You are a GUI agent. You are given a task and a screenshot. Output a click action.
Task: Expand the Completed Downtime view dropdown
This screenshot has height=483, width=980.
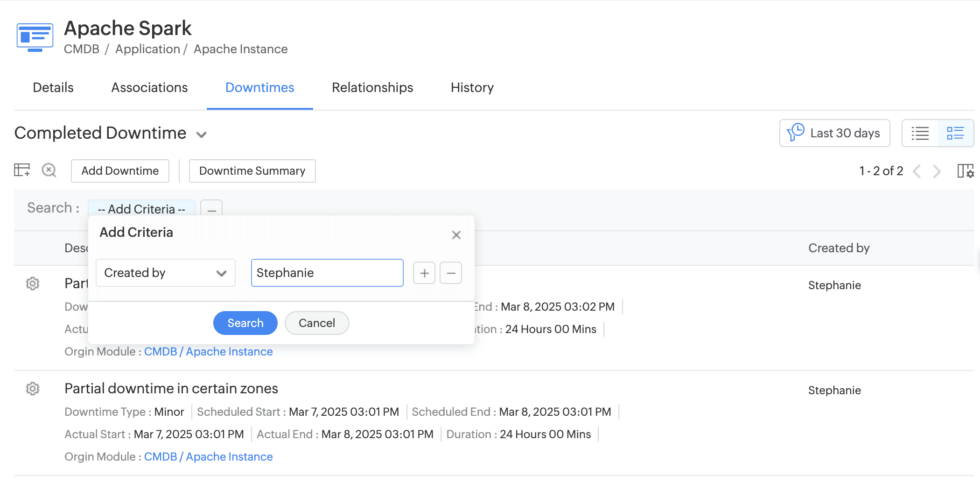coord(202,135)
